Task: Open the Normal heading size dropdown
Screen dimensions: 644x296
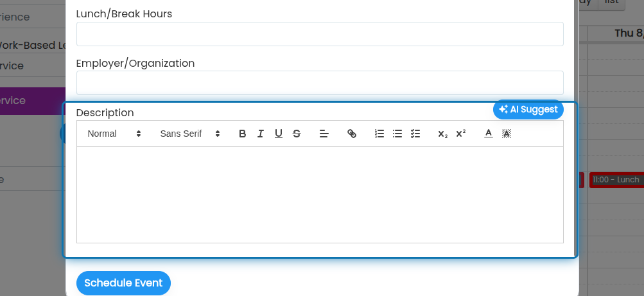Action: [114, 134]
